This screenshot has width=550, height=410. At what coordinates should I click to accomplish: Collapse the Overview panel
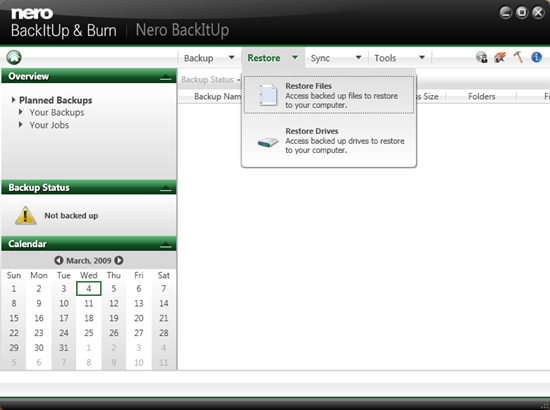tap(166, 77)
